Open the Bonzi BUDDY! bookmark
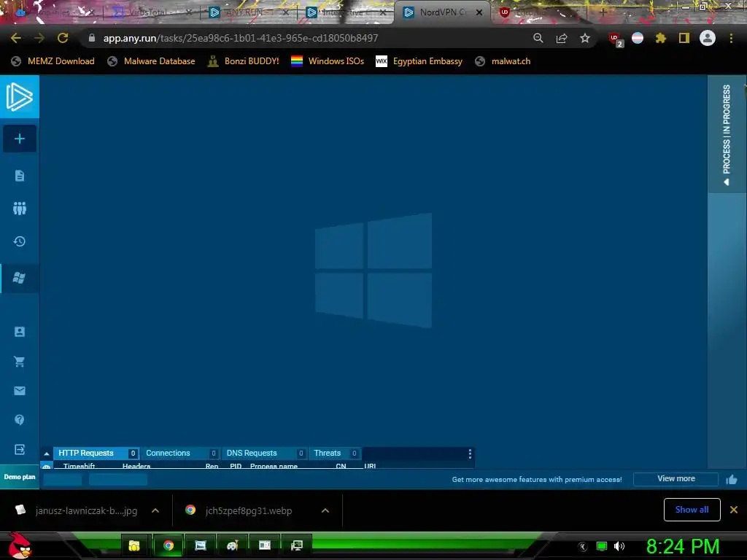This screenshot has height=560, width=747. coord(244,61)
